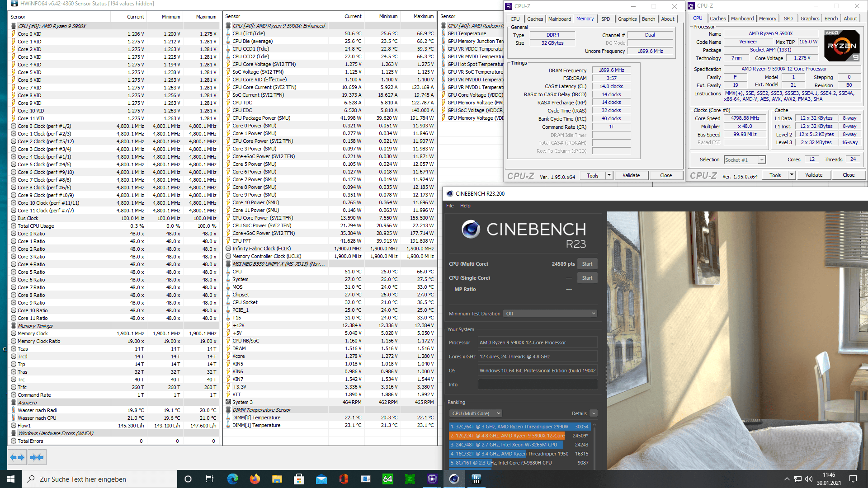Open Tools dropdown arrow in CPU tab CPU-Z window
This screenshot has height=488, width=868.
point(792,175)
